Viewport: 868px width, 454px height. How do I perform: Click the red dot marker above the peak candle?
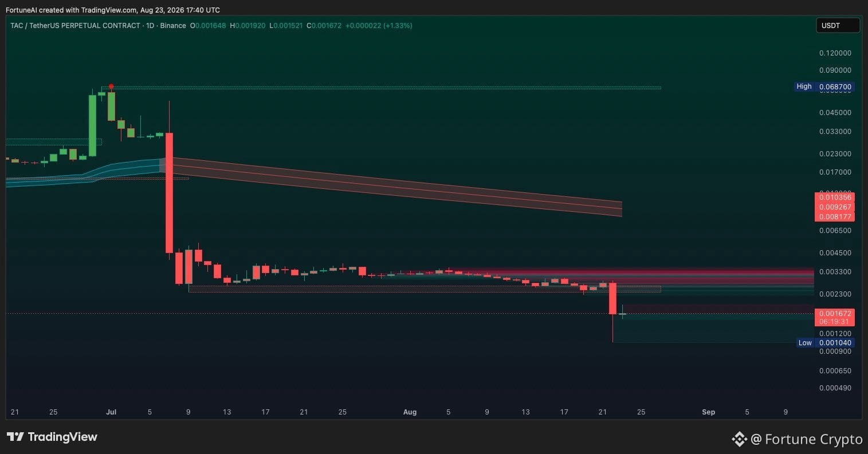click(x=111, y=86)
